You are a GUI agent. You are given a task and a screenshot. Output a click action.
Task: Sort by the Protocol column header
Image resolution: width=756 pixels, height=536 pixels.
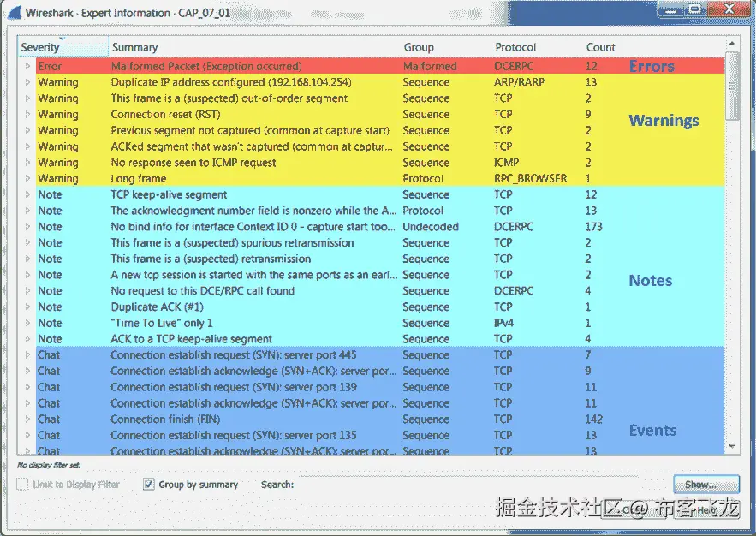point(537,47)
